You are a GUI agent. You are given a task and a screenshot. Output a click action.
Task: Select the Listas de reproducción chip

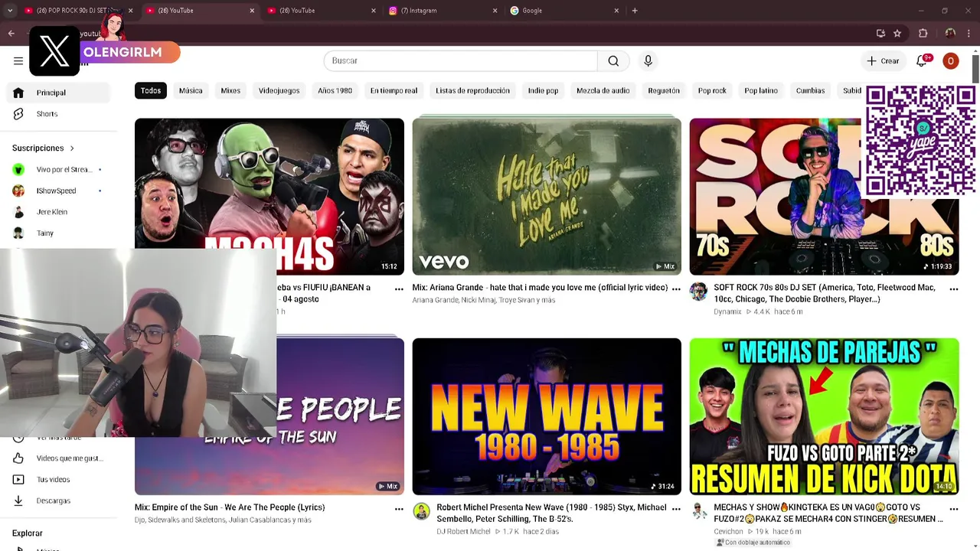tap(472, 90)
